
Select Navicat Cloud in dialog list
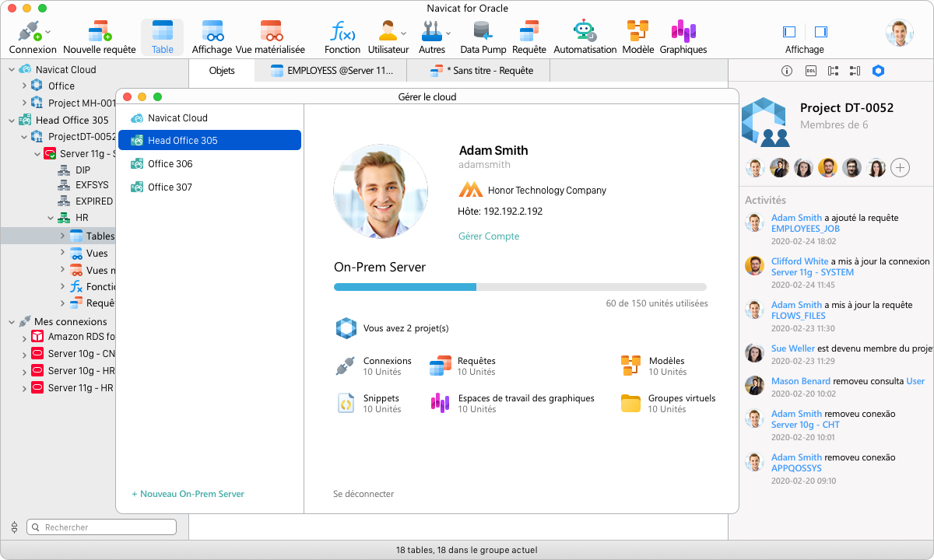pos(209,118)
